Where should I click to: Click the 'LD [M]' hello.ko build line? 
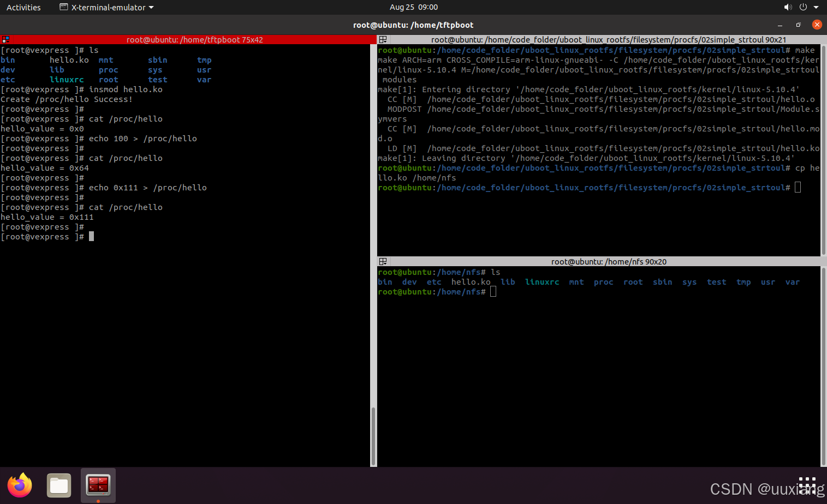click(603, 148)
